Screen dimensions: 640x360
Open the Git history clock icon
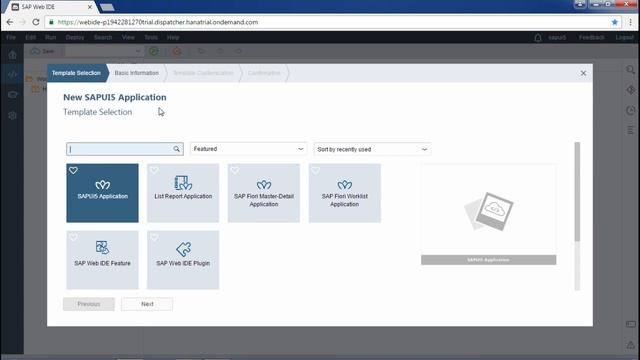click(631, 110)
